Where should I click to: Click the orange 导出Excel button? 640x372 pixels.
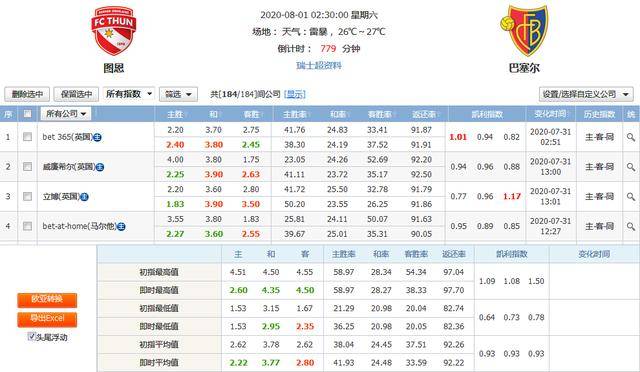click(x=47, y=319)
